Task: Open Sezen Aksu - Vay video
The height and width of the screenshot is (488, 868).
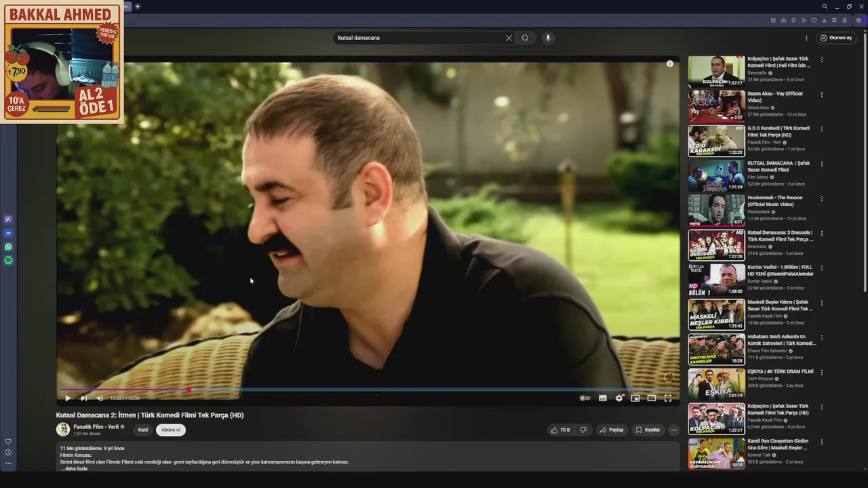Action: 774,97
